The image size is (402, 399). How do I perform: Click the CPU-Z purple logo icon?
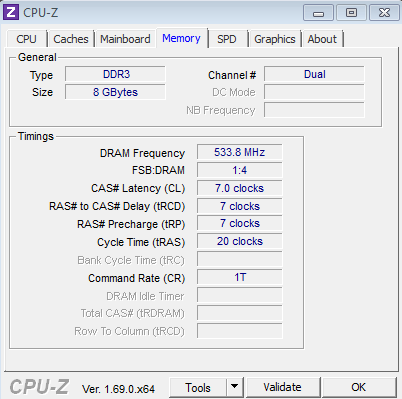(x=11, y=13)
